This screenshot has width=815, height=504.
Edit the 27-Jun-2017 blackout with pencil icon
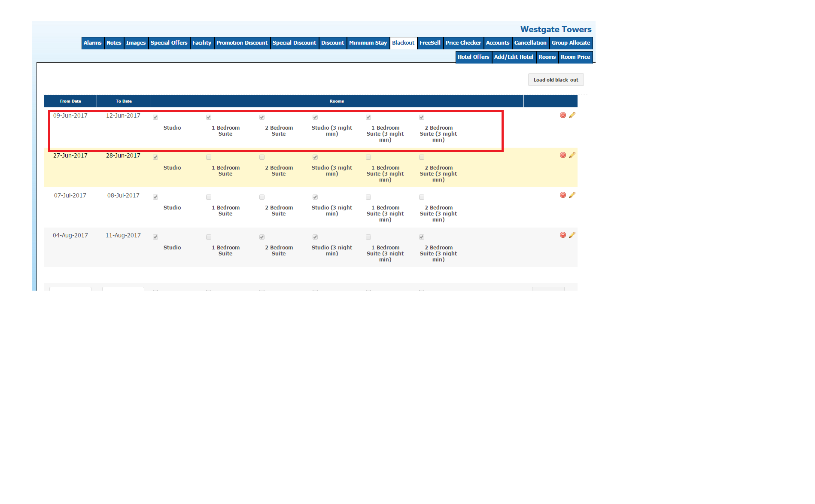572,155
